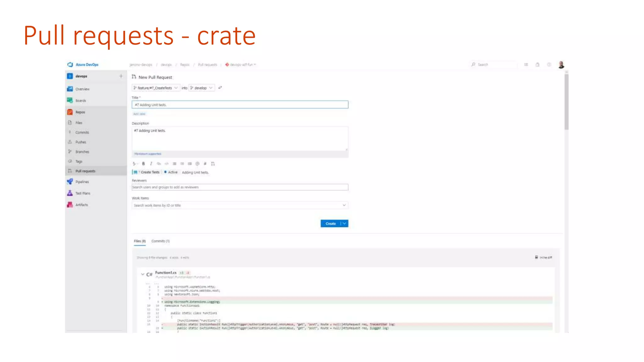The height and width of the screenshot is (362, 644).
Task: Open Boards in the sidebar
Action: click(80, 101)
